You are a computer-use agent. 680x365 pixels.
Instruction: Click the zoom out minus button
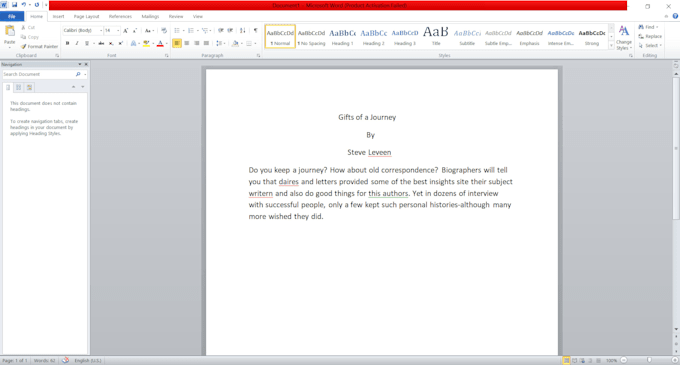(624, 360)
